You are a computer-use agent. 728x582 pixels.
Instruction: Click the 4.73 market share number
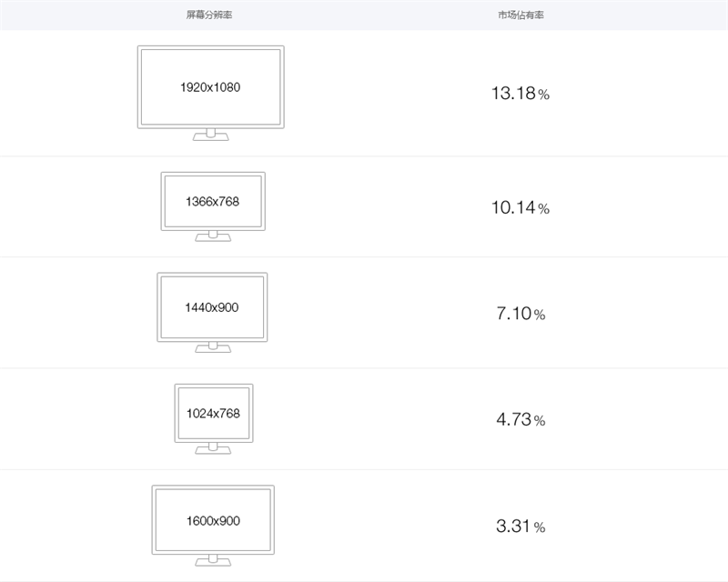click(513, 420)
